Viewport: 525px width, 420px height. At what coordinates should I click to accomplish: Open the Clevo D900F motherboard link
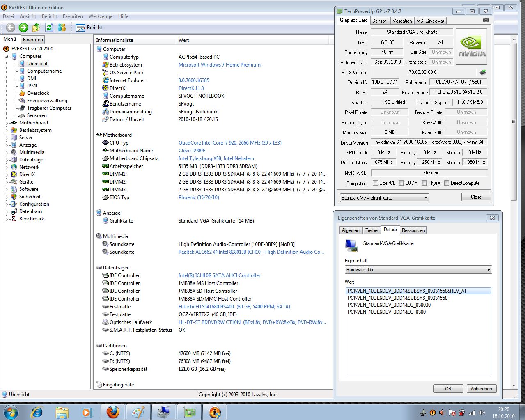(192, 151)
